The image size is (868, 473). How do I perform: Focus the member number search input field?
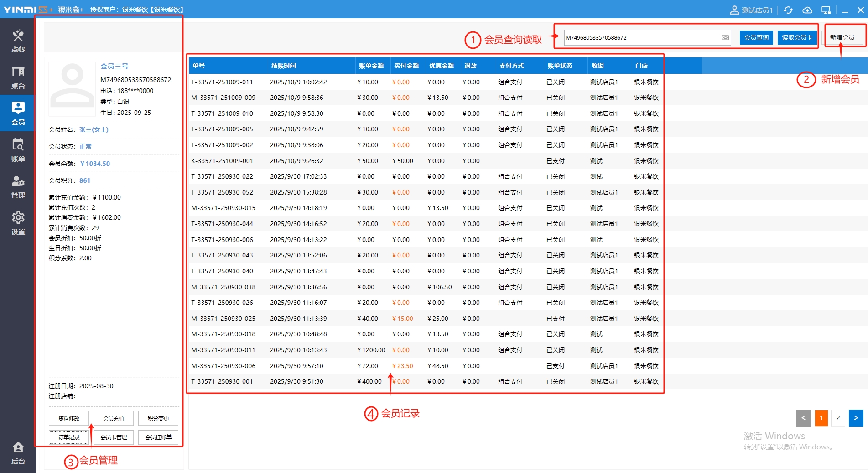(x=641, y=38)
